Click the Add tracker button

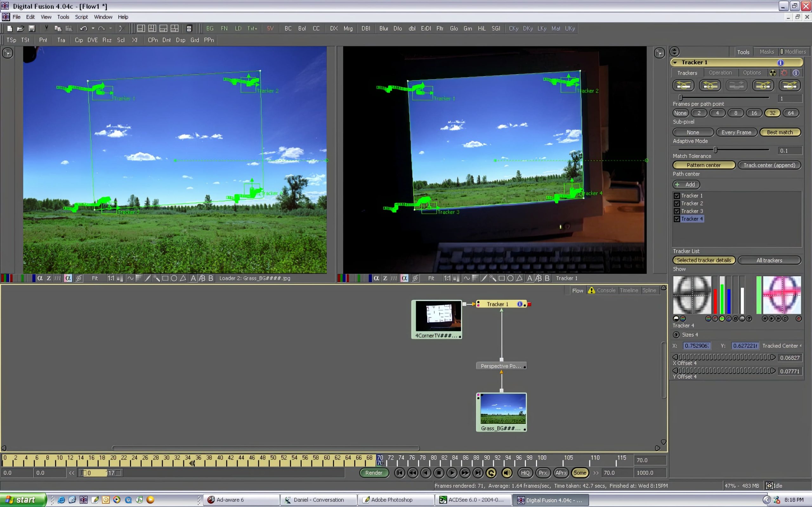click(686, 184)
